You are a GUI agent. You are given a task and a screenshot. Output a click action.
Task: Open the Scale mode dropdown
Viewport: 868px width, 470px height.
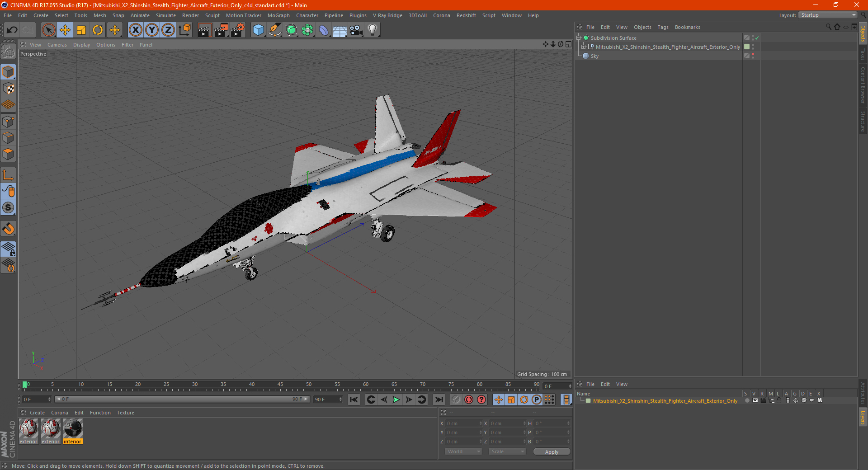(507, 451)
